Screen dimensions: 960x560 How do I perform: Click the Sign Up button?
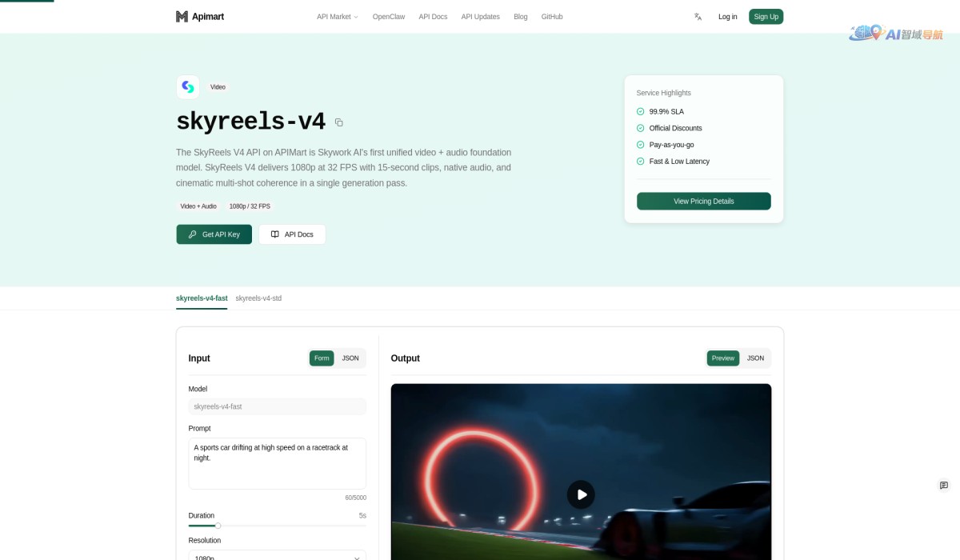[766, 17]
